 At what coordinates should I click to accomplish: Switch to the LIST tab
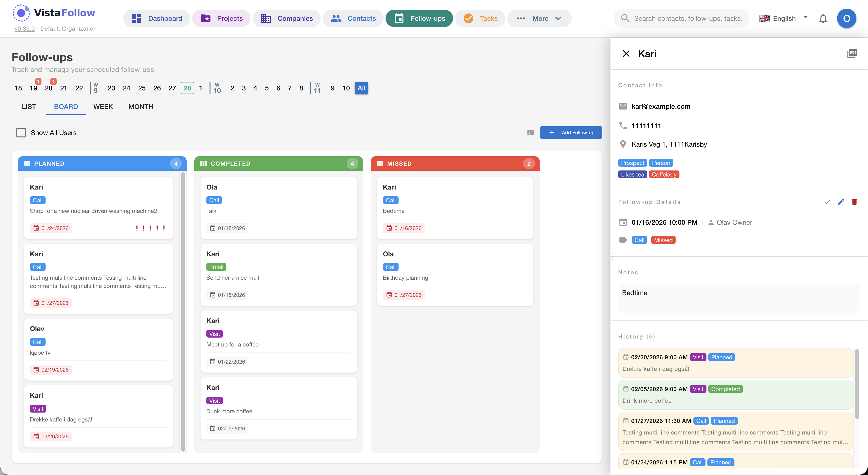coord(29,107)
